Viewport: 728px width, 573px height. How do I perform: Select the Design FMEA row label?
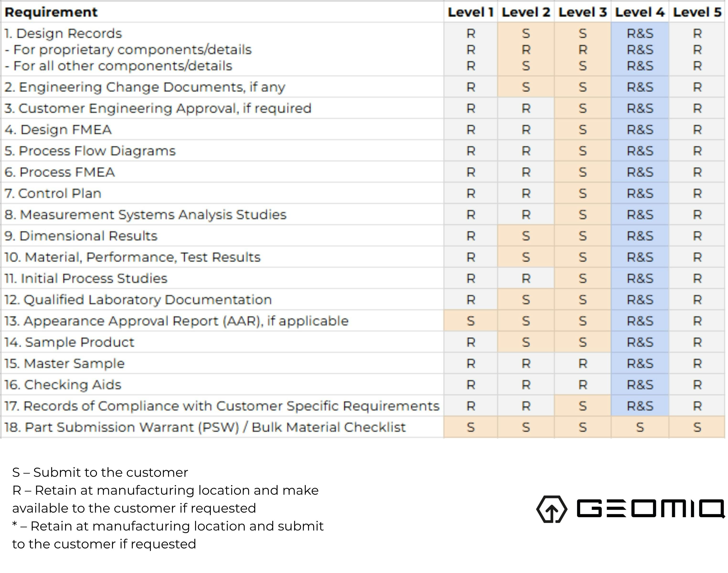(x=58, y=130)
